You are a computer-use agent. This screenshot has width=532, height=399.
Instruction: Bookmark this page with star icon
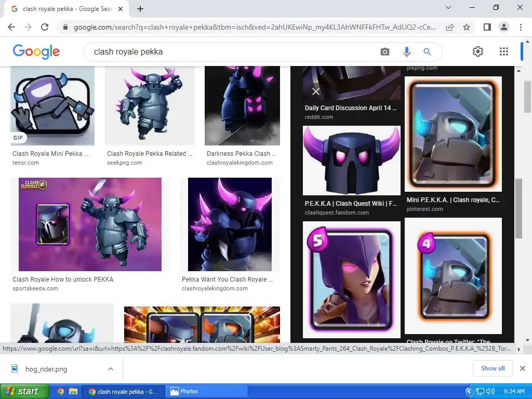(467, 27)
